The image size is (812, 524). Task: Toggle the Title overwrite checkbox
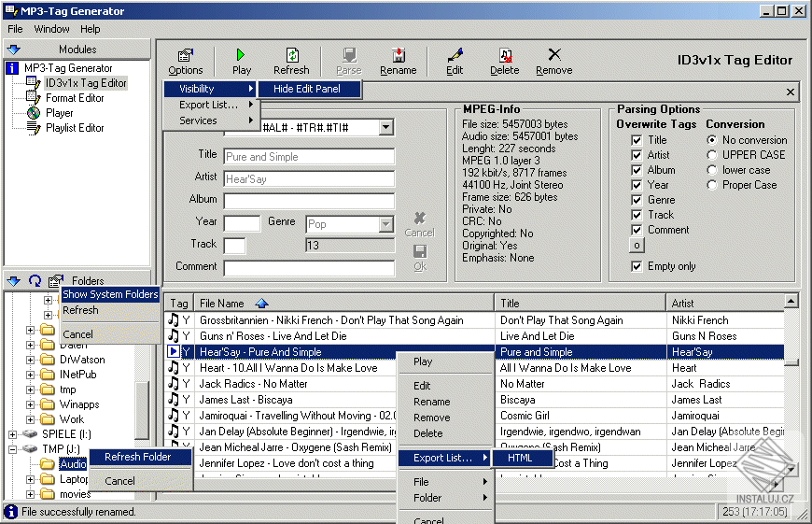[x=637, y=140]
